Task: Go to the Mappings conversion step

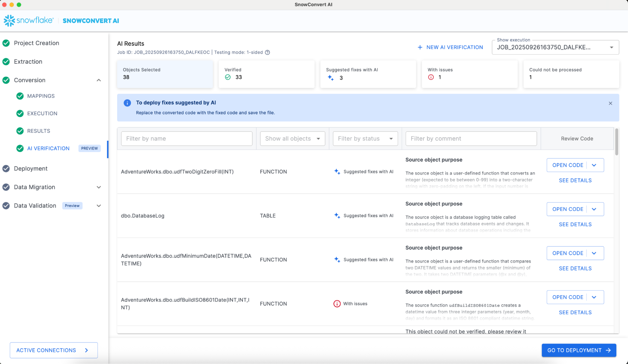Action: click(x=41, y=96)
